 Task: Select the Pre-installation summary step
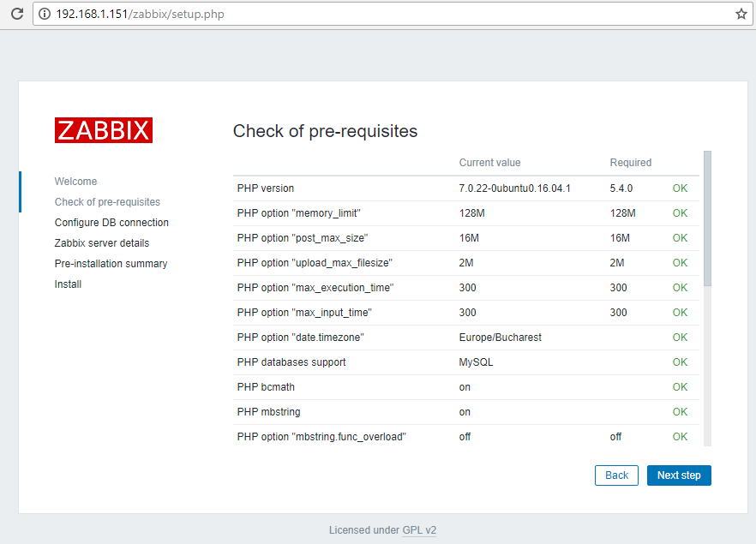pos(111,264)
